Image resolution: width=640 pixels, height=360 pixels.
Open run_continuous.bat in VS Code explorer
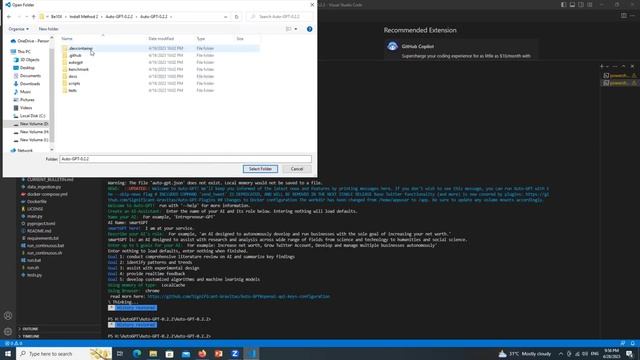pos(45,246)
